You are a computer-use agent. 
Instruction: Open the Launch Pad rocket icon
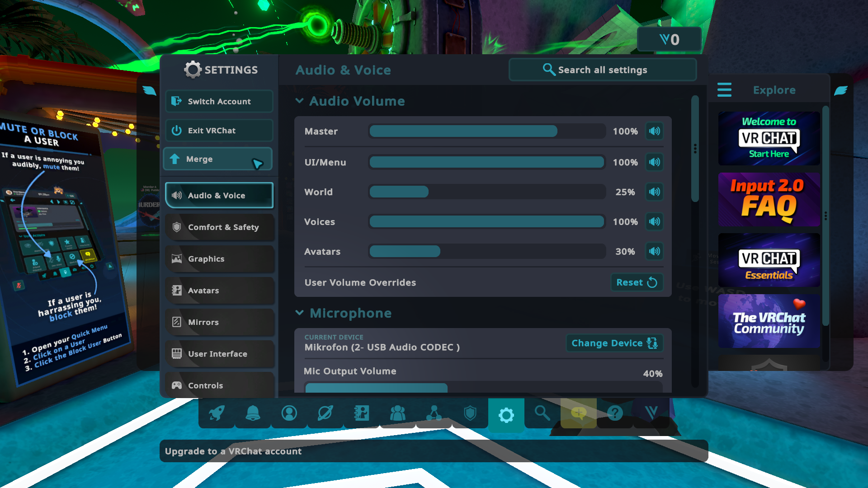(217, 413)
